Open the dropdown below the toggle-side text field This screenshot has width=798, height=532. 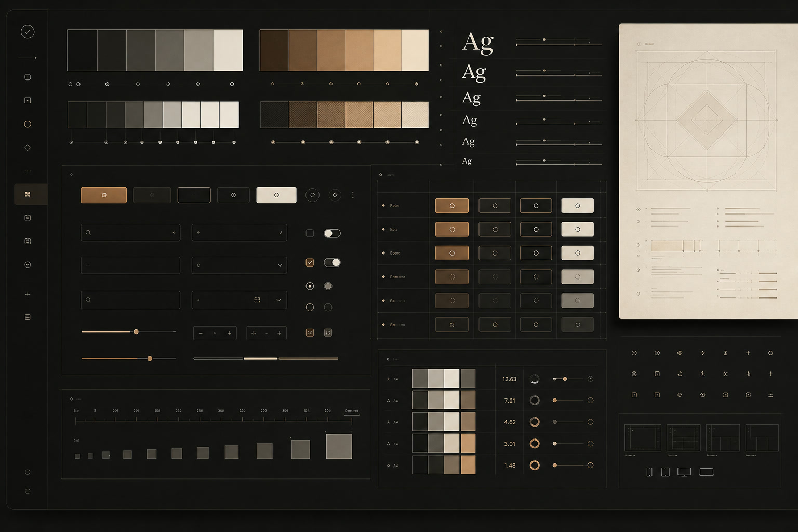239,265
